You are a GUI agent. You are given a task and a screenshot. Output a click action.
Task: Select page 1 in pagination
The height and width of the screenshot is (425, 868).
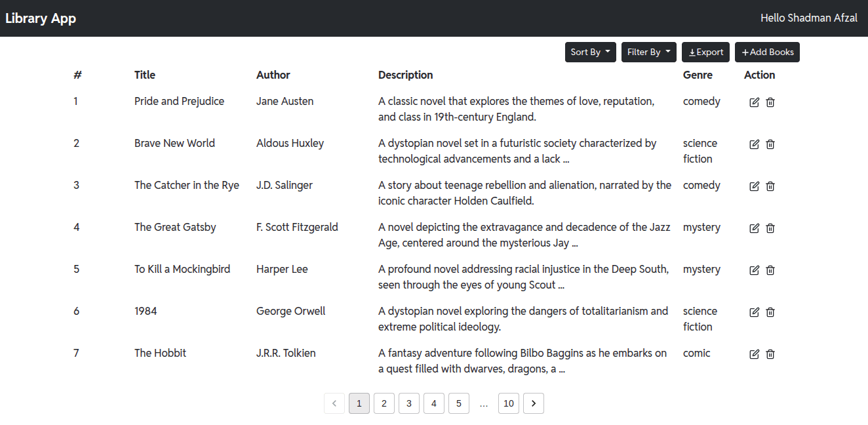(359, 403)
